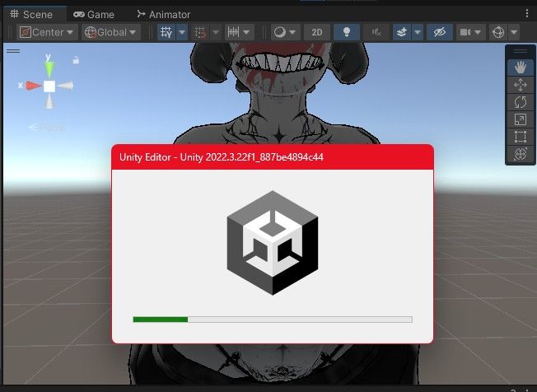The width and height of the screenshot is (537, 392).
Task: Select the Scale tool
Action: click(x=521, y=119)
